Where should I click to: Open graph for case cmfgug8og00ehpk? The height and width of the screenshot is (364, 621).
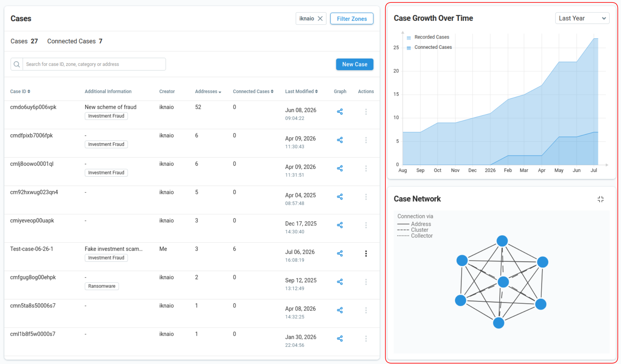(x=340, y=282)
